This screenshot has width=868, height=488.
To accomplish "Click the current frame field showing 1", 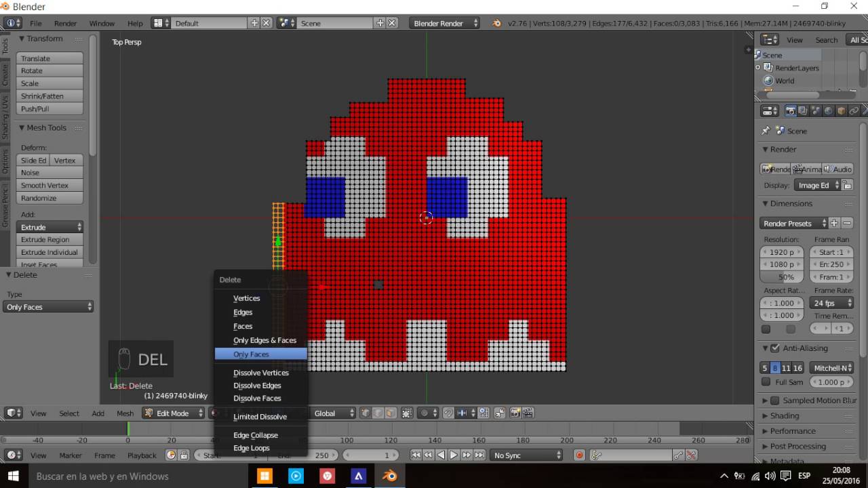I will tap(371, 455).
